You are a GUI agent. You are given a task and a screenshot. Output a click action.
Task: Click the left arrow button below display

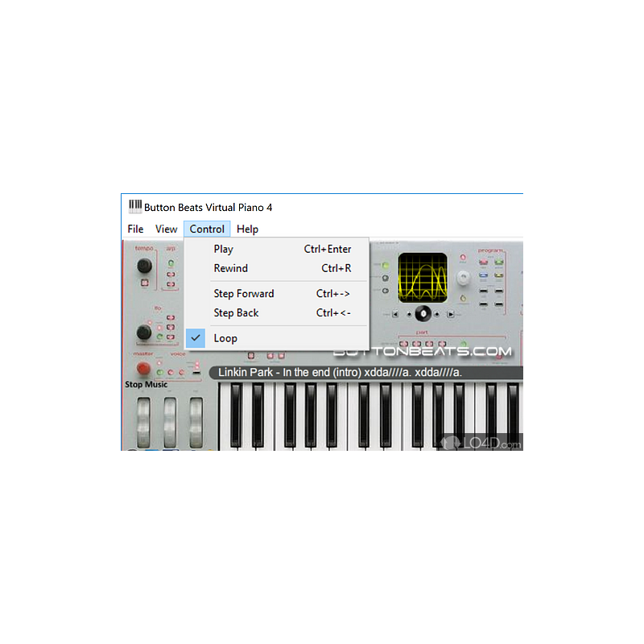(395, 314)
